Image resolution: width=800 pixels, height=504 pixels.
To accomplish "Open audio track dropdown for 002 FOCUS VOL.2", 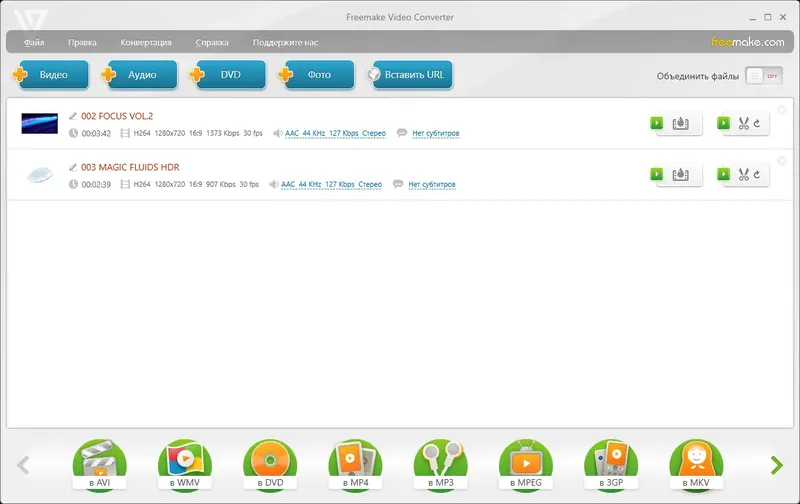I will coord(335,133).
